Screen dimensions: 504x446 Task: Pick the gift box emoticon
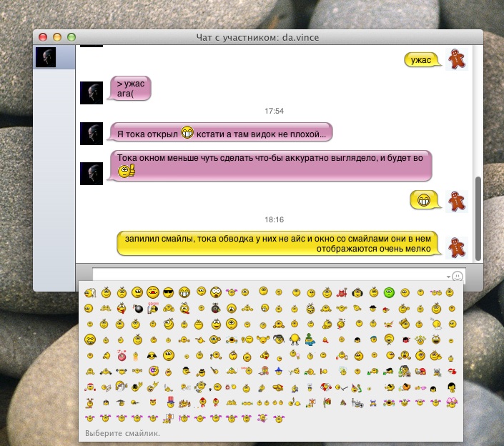pos(327,402)
